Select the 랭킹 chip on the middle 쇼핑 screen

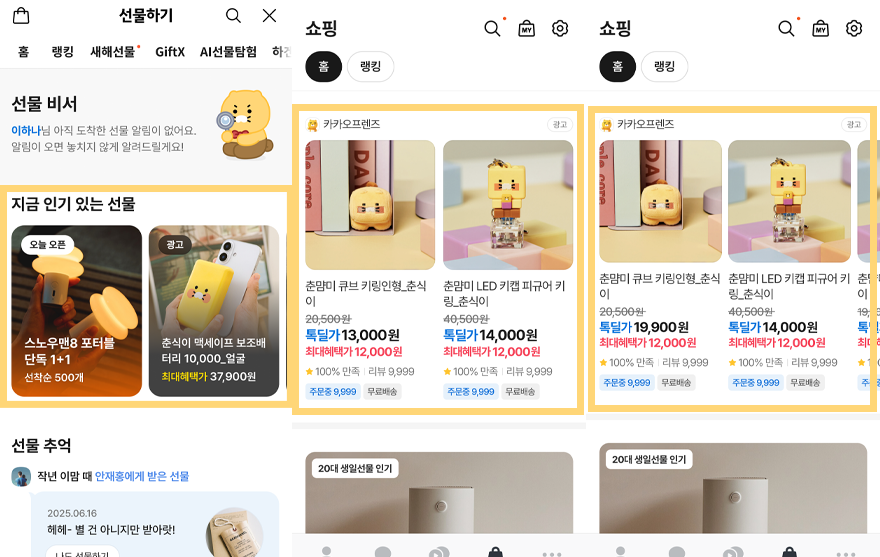point(370,66)
